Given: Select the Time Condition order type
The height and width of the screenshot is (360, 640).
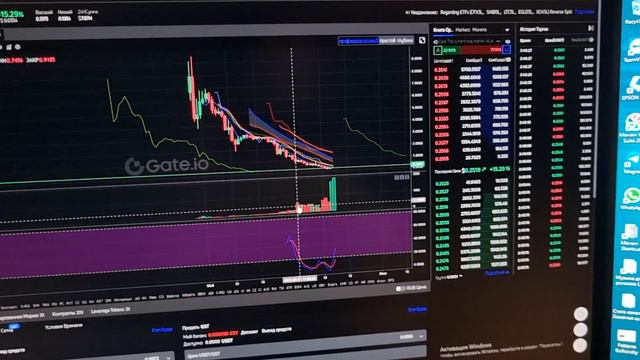Looking at the screenshot, I should 63,326.
